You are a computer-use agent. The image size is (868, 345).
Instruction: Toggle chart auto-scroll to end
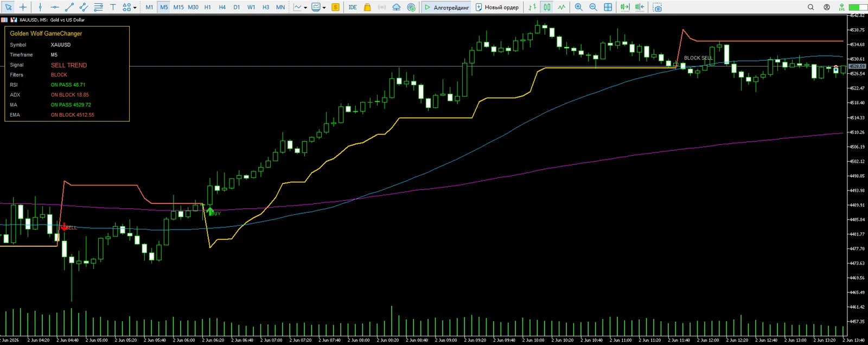625,7
